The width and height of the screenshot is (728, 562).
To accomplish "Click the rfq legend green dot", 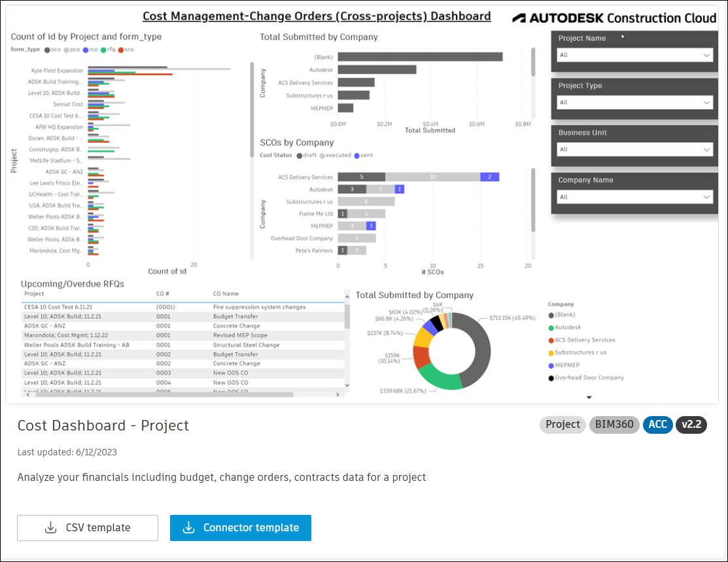I will [103, 50].
